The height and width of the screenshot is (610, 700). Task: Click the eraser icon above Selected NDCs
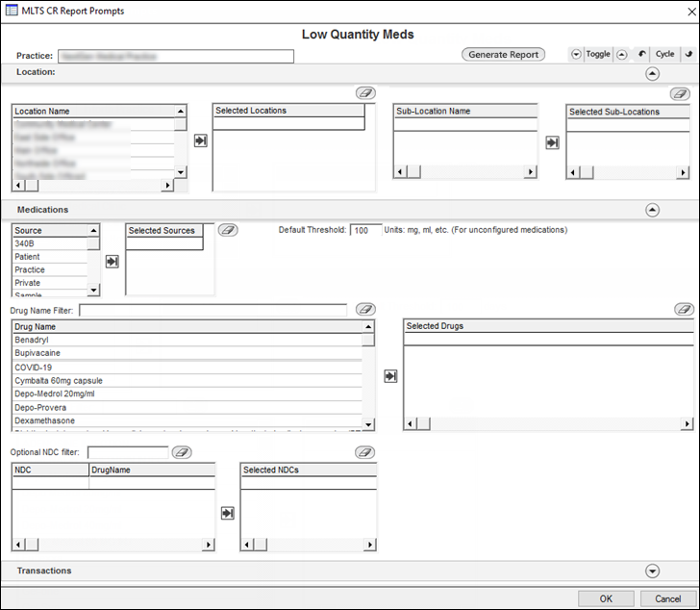[364, 452]
